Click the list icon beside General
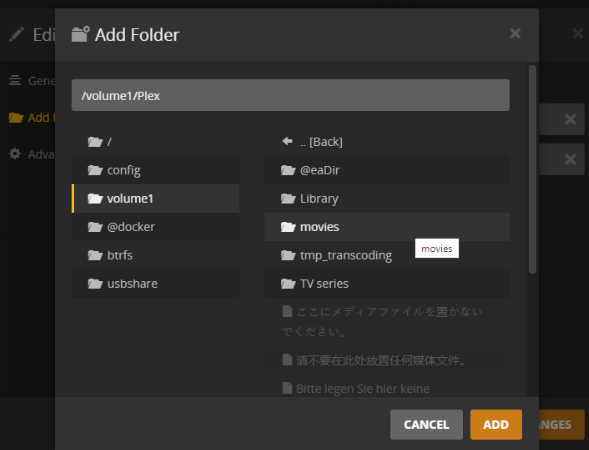The width and height of the screenshot is (589, 450). point(15,80)
